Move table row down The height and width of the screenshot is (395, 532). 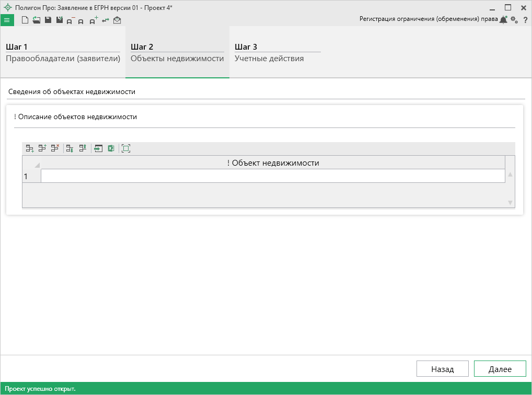pyautogui.click(x=70, y=148)
